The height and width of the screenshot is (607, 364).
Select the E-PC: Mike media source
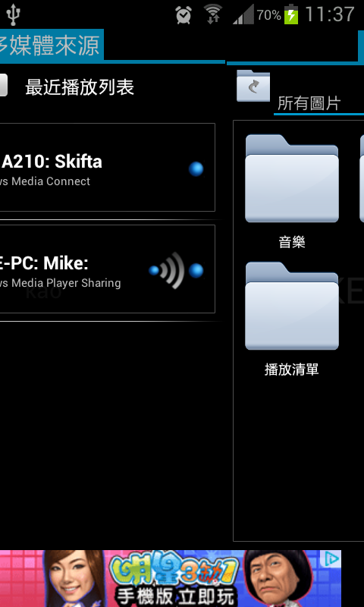107,269
